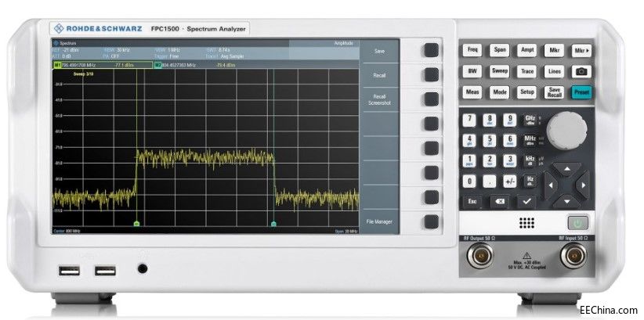Push the hardware softkey beside Recall
The width and height of the screenshot is (644, 320).
coord(431,74)
